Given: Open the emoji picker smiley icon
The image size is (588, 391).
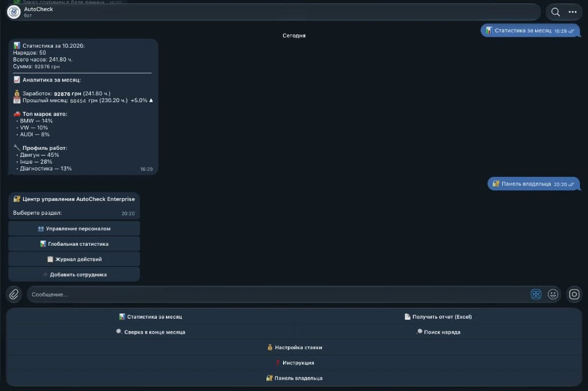Looking at the screenshot, I should 553,295.
